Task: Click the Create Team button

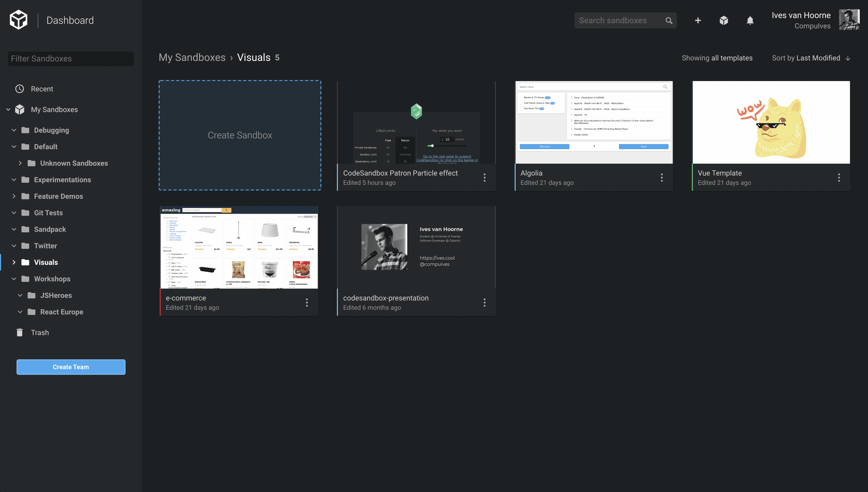Action: (x=71, y=367)
